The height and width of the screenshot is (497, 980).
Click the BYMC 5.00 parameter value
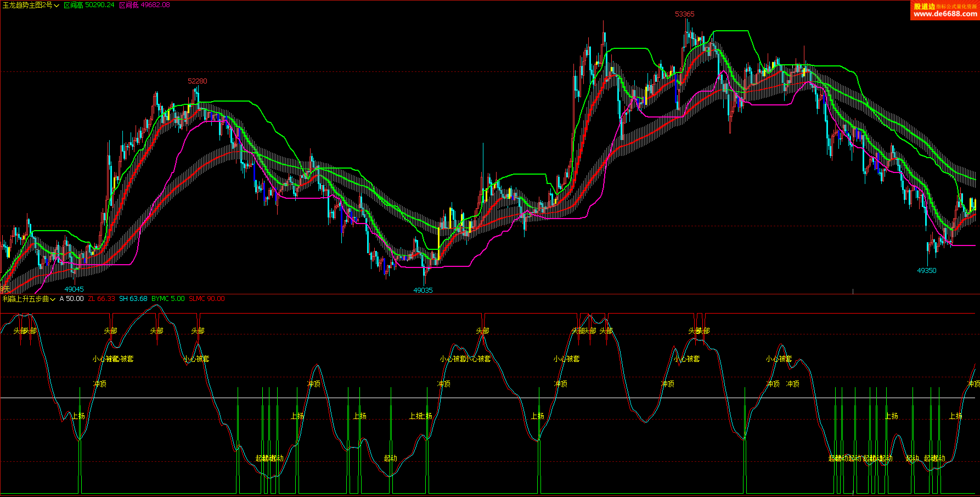pyautogui.click(x=168, y=299)
